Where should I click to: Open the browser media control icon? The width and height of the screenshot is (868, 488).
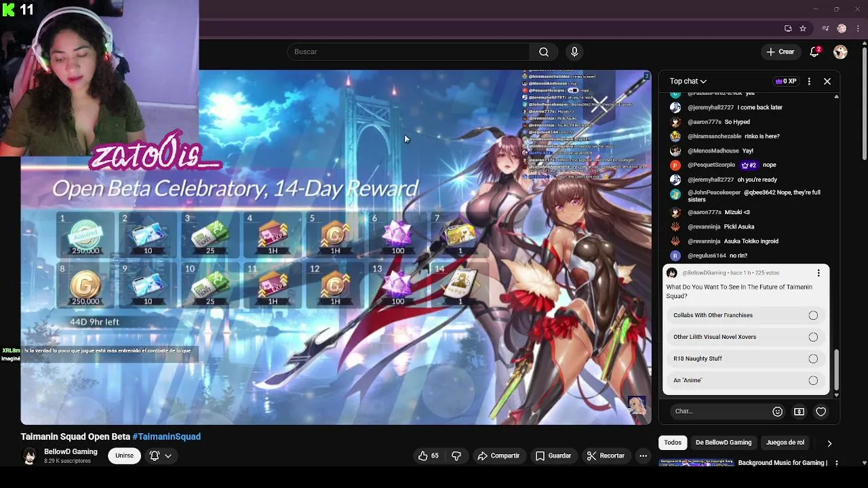[825, 28]
